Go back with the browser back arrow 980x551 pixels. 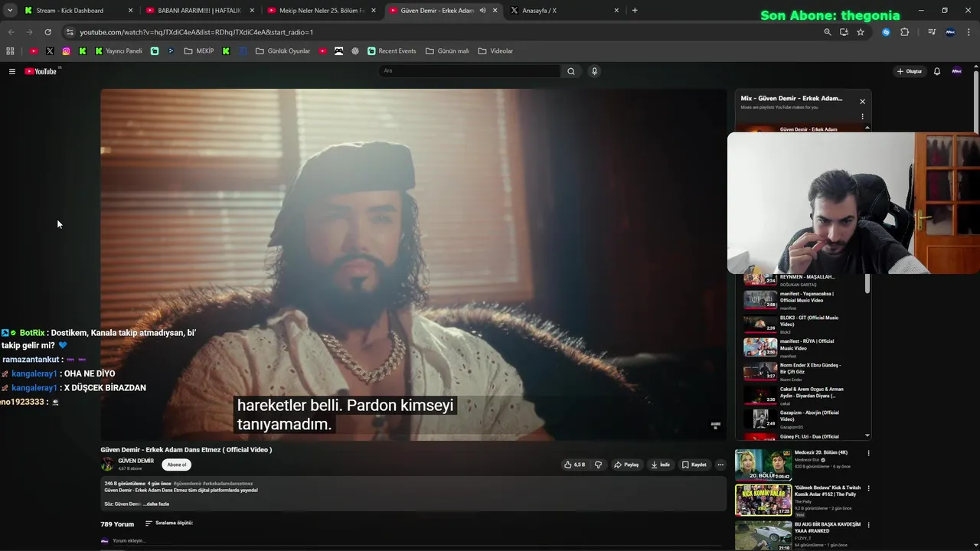[x=11, y=32]
